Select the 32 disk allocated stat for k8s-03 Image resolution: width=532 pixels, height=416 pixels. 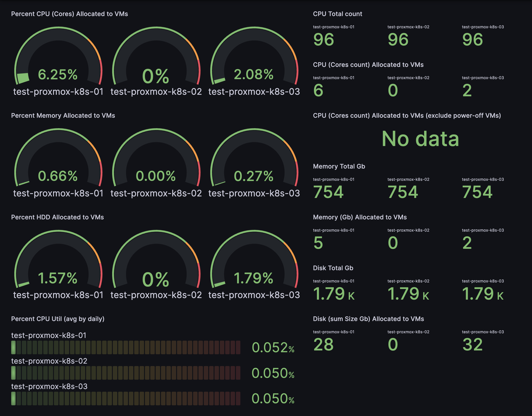click(472, 344)
